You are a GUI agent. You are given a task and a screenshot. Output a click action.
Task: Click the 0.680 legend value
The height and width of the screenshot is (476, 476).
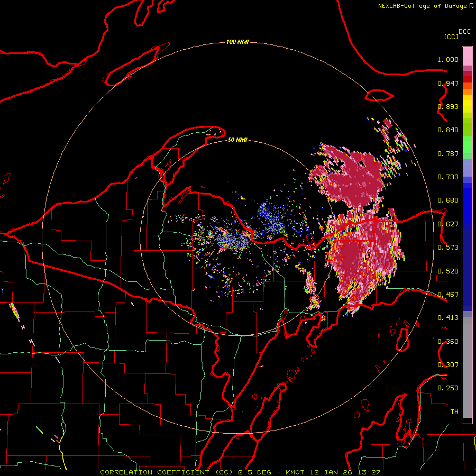click(448, 200)
